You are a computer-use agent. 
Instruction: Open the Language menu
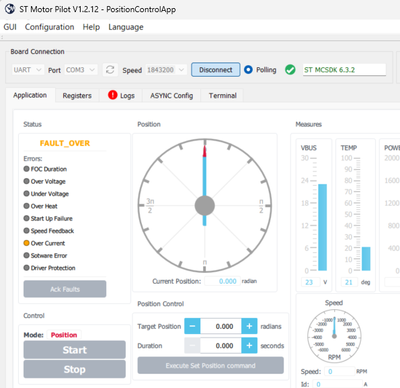[126, 27]
